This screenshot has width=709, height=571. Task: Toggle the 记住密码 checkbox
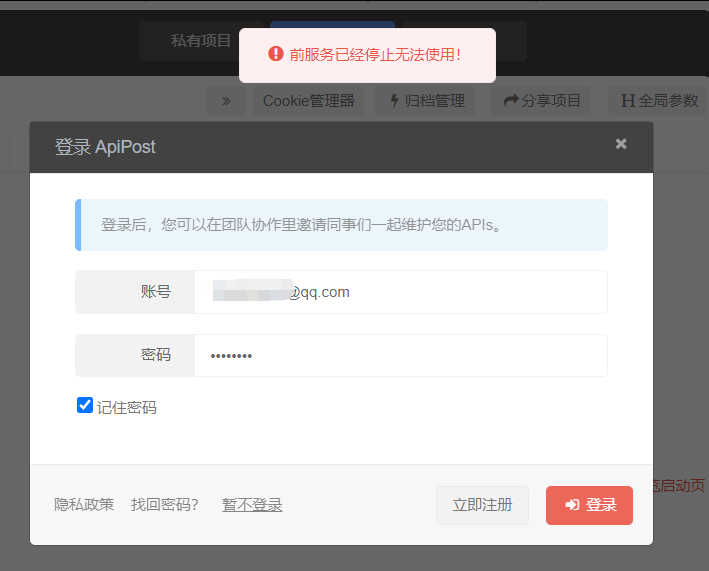click(x=85, y=405)
